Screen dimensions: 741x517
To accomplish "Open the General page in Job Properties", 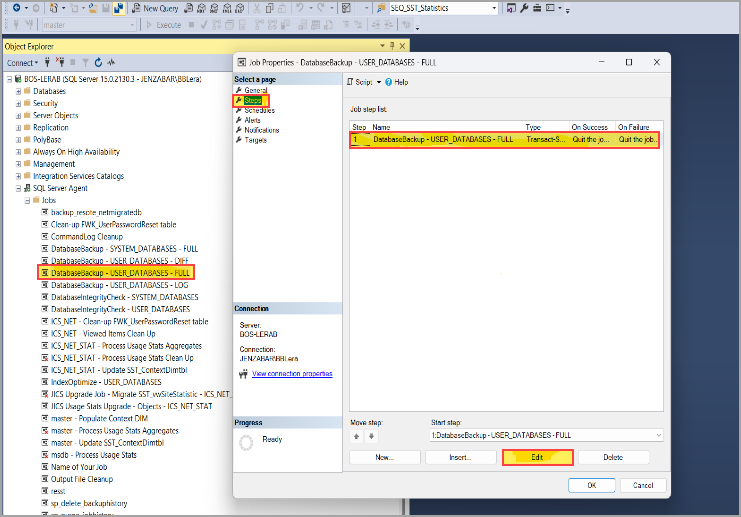I will tap(256, 90).
